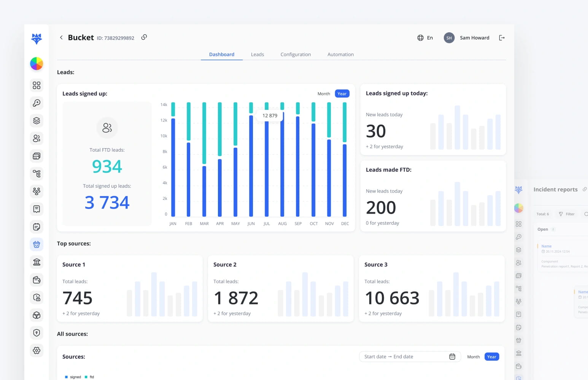
Task: Open the Configuration tab
Action: click(x=296, y=54)
